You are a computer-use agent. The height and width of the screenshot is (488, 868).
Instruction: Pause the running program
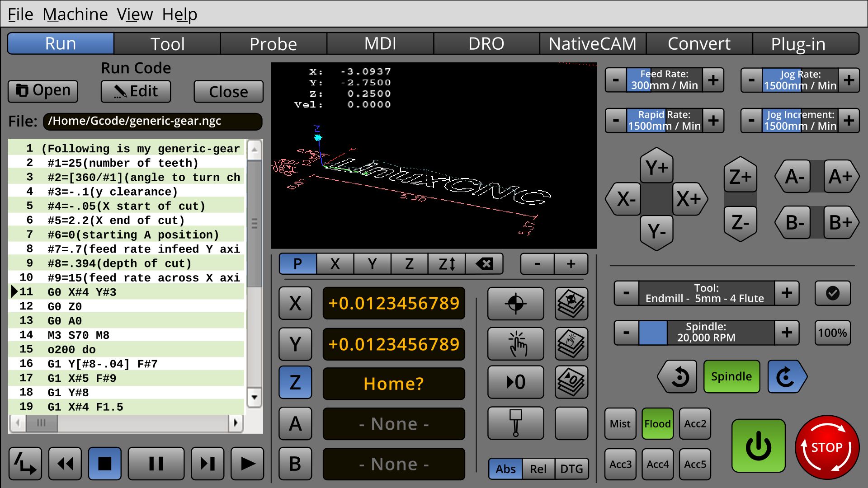click(156, 464)
